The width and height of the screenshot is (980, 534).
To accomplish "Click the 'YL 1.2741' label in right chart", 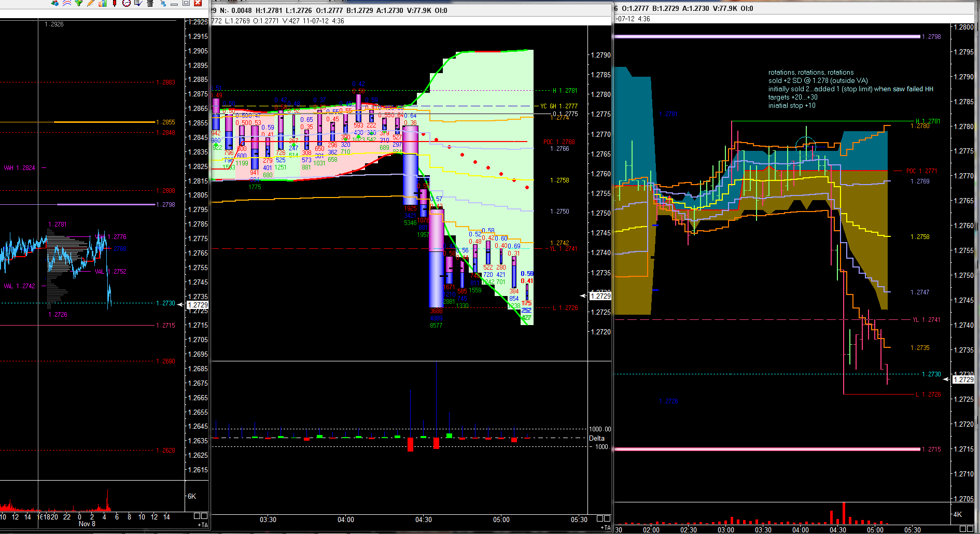I will [927, 320].
